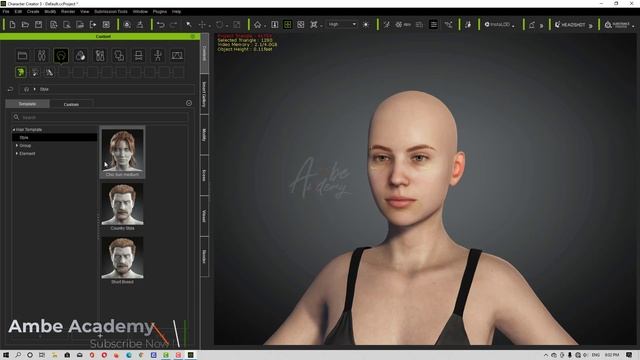Click the Open Project folder icon
The height and width of the screenshot is (360, 640).
[x=25, y=25]
